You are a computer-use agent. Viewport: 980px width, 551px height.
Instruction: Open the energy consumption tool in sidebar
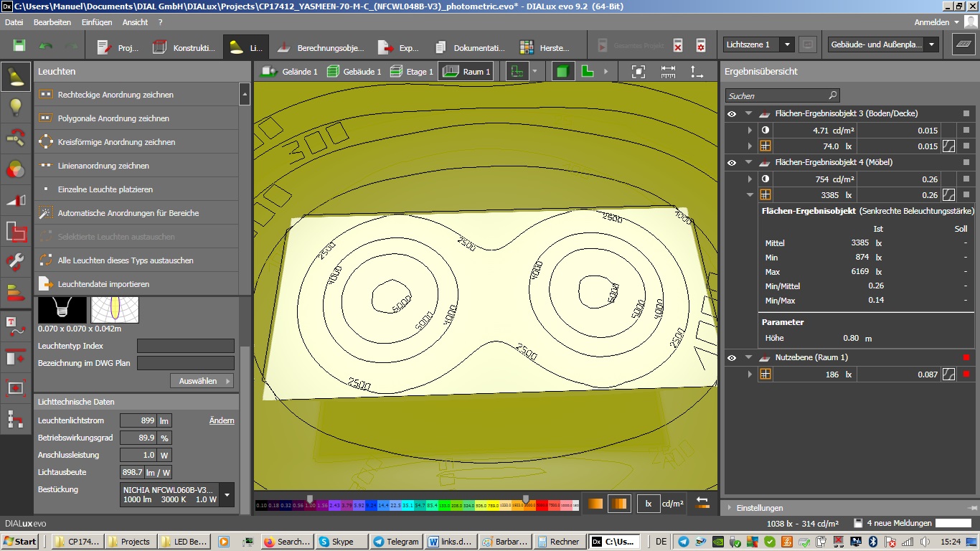point(15,293)
